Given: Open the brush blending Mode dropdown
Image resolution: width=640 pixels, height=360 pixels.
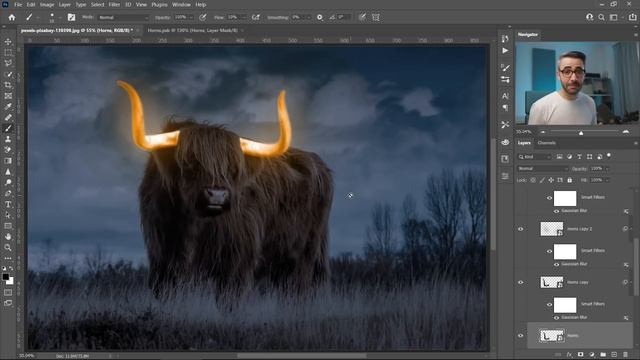Looking at the screenshot, I should point(124,18).
